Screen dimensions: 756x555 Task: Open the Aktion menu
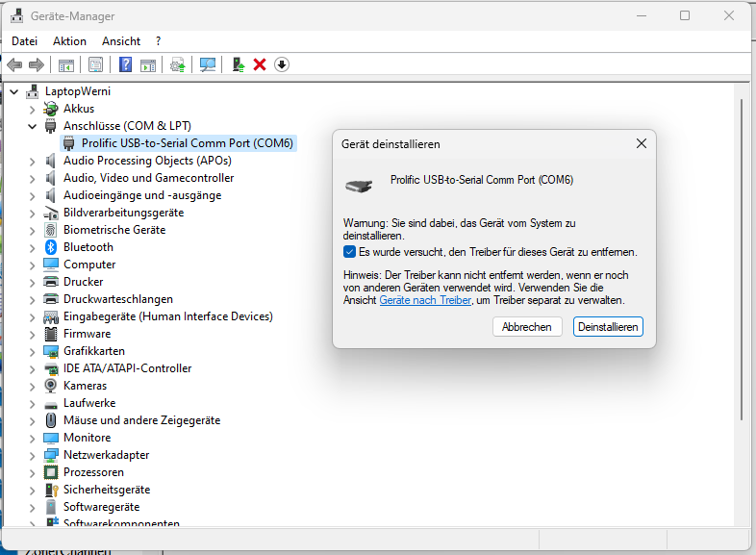click(x=69, y=41)
